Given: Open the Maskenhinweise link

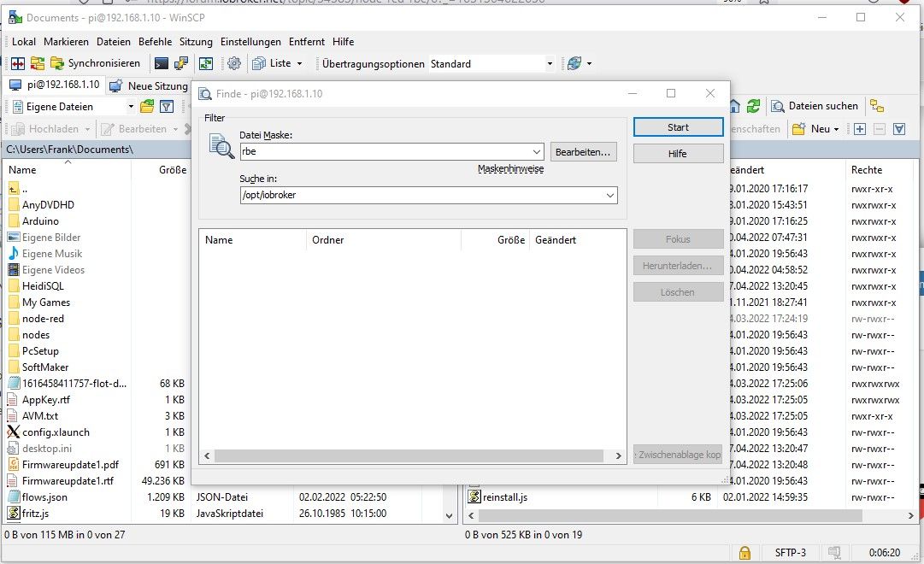Looking at the screenshot, I should click(510, 169).
